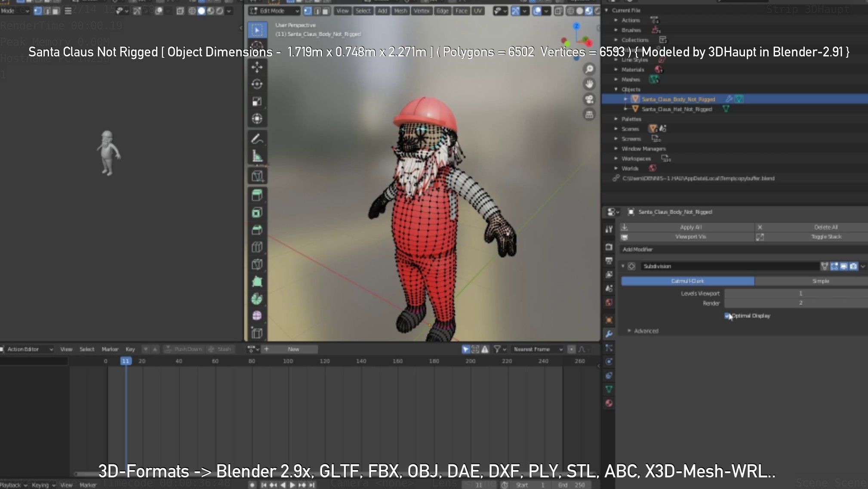Toggle Subdivision modifier edit mode display
The image size is (868, 489).
pos(834,266)
